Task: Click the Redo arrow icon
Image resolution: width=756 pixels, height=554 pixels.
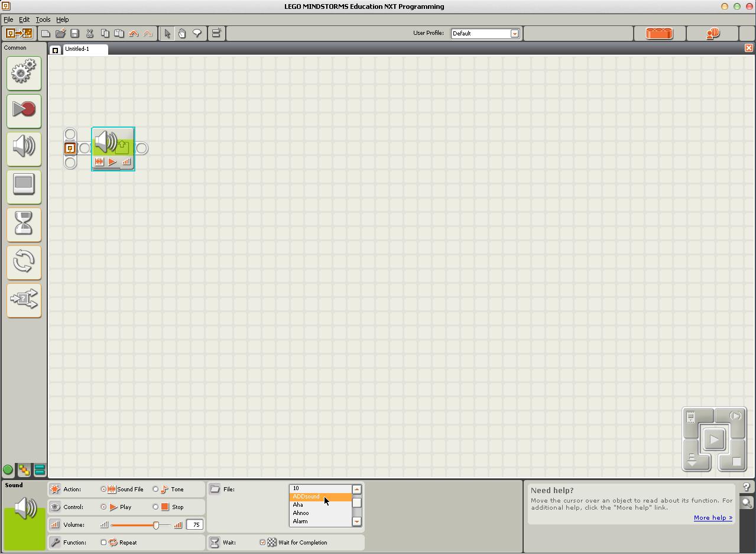Action: [148, 34]
